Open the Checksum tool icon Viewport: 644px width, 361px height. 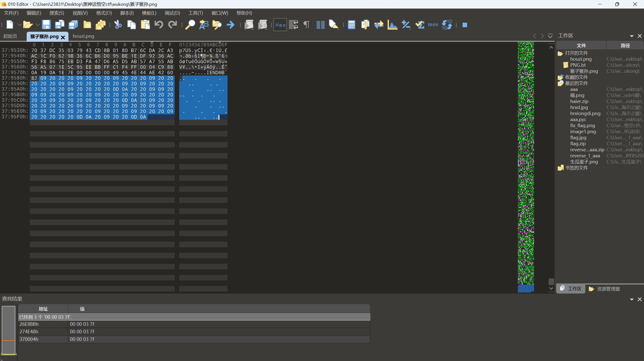click(420, 25)
